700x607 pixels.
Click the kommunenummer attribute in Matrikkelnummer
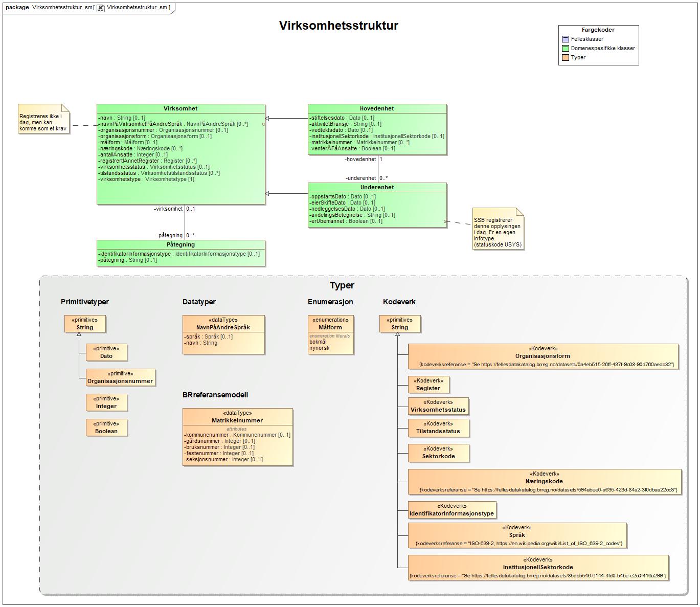237,435
